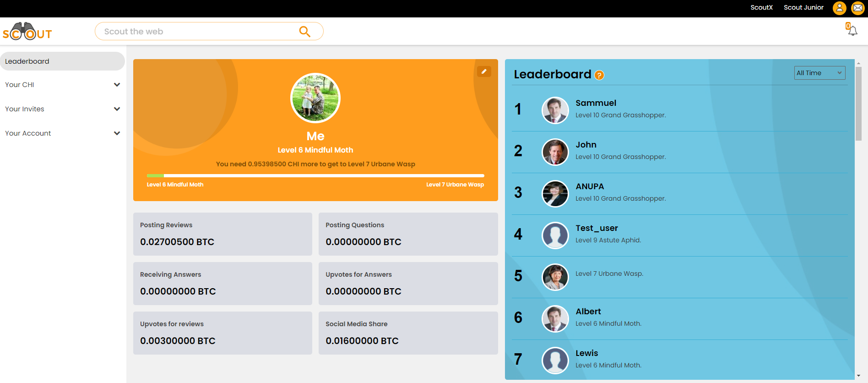Click the Level 9 Astute Aphid text

click(608, 240)
